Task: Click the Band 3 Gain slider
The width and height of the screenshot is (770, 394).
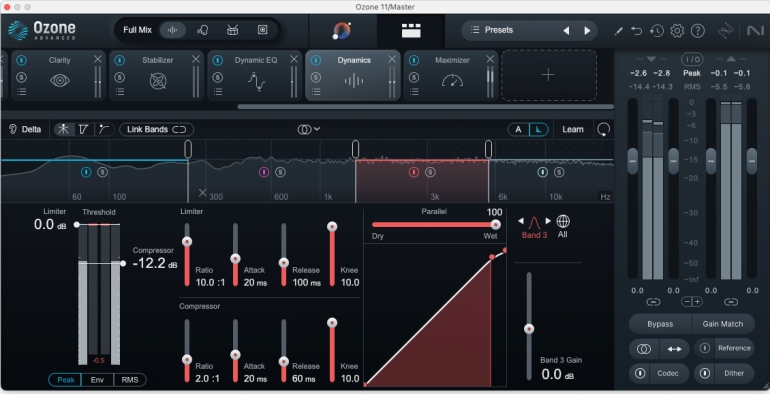Action: (x=529, y=326)
